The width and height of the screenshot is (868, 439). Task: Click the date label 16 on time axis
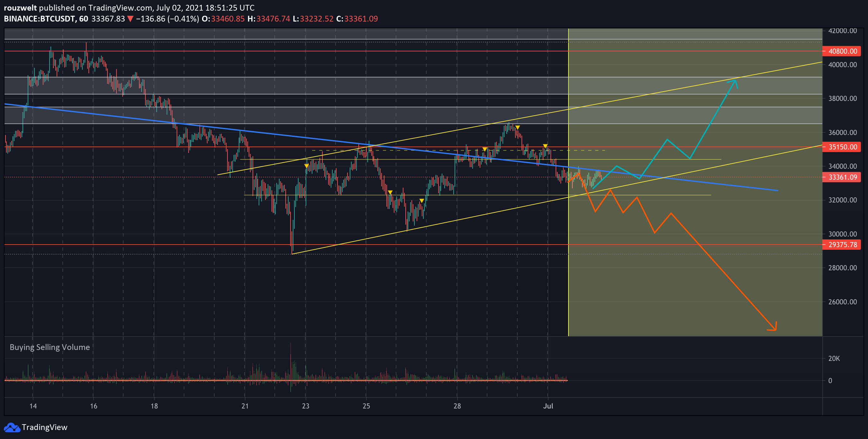click(x=94, y=406)
